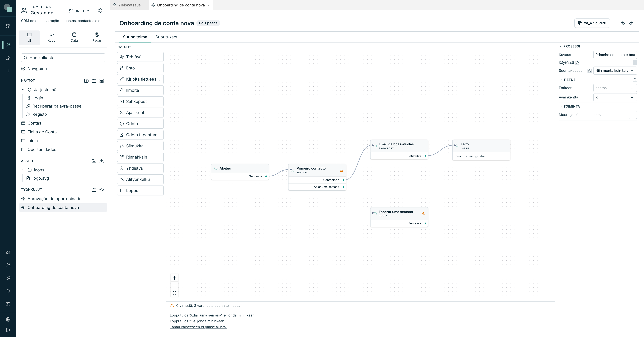
Task: Open the Entiteetti dropdown showing contas
Action: [615, 88]
